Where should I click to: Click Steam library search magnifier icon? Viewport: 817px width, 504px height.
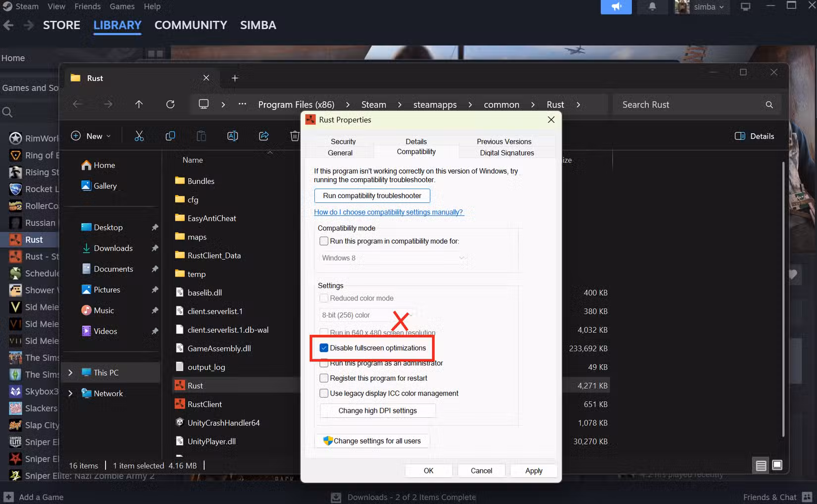point(7,112)
